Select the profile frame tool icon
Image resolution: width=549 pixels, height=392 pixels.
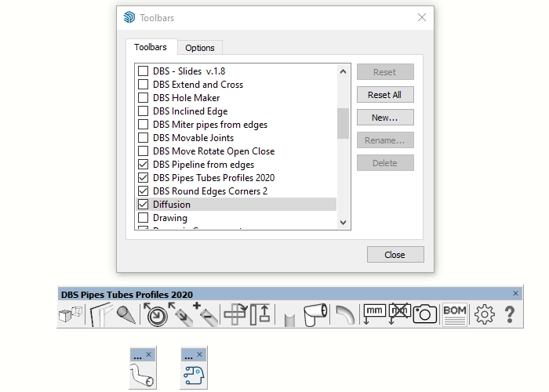click(101, 314)
